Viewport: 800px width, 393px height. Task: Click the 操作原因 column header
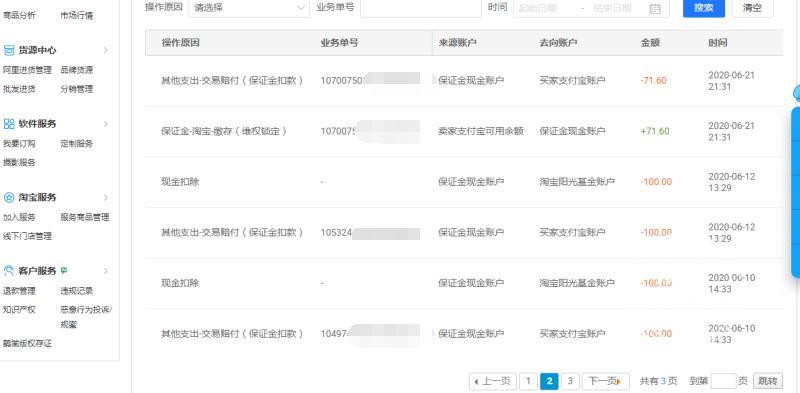point(180,43)
